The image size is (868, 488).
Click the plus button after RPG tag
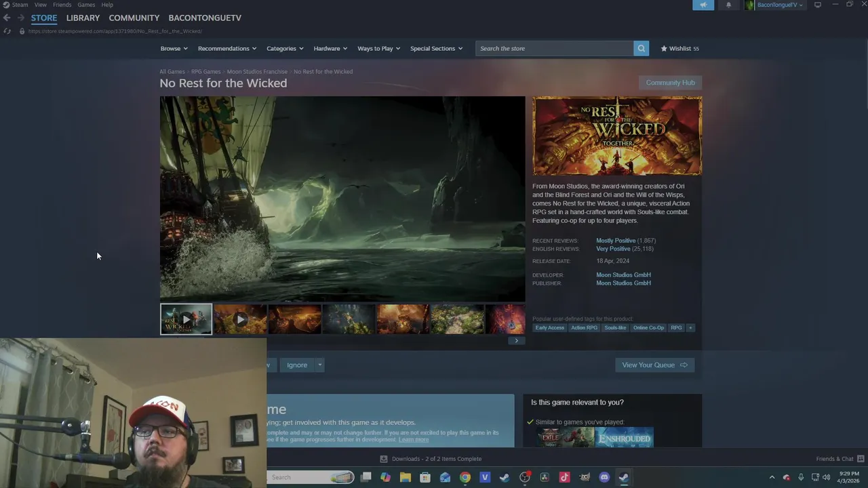(x=690, y=327)
